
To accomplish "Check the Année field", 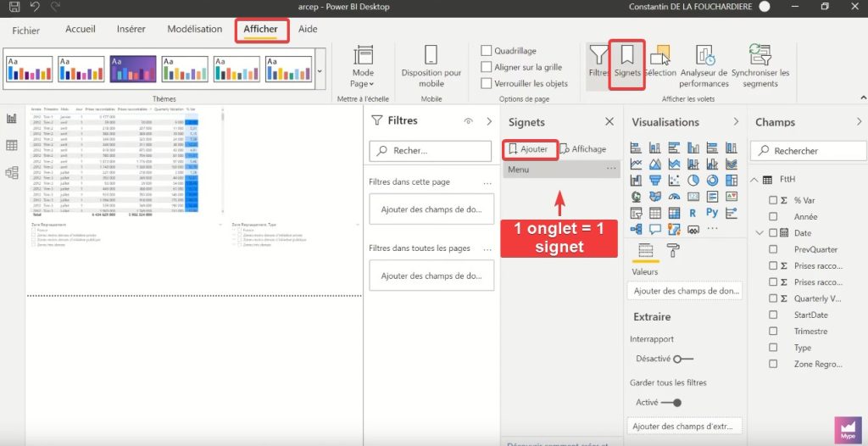I will click(x=773, y=216).
